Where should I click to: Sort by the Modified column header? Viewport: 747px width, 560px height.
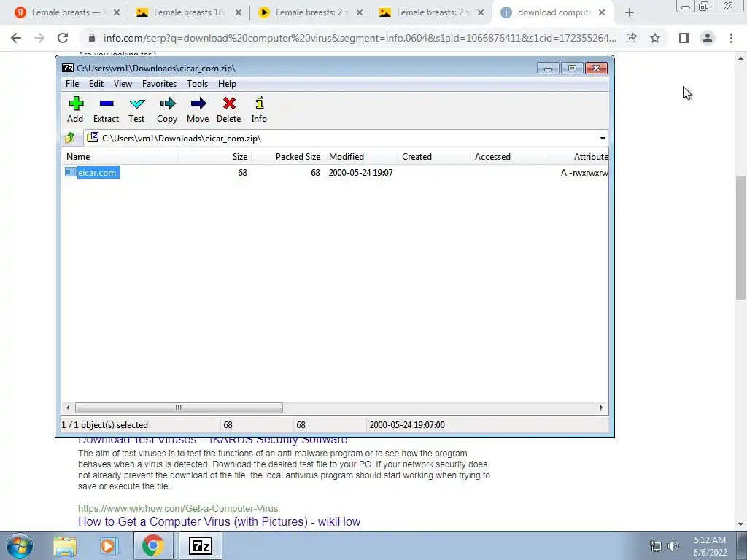pyautogui.click(x=361, y=157)
